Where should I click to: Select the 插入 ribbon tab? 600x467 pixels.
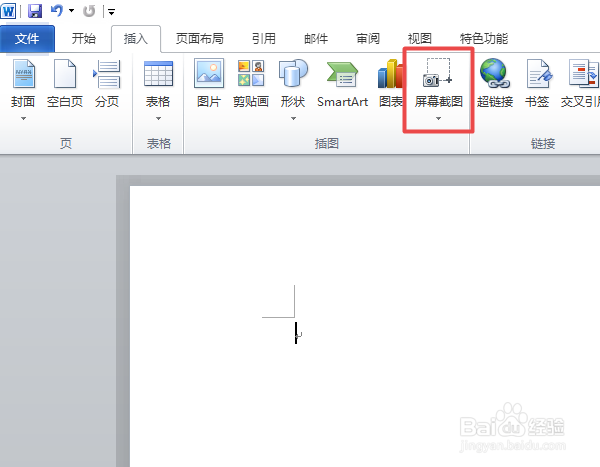pyautogui.click(x=136, y=38)
